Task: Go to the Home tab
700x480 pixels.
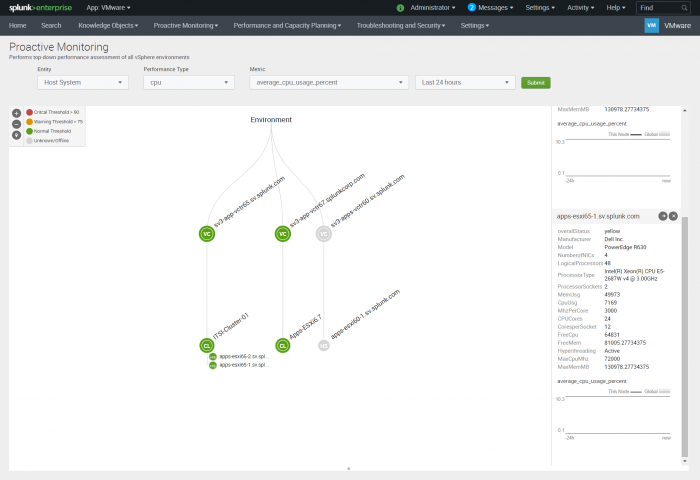Action: pyautogui.click(x=17, y=25)
